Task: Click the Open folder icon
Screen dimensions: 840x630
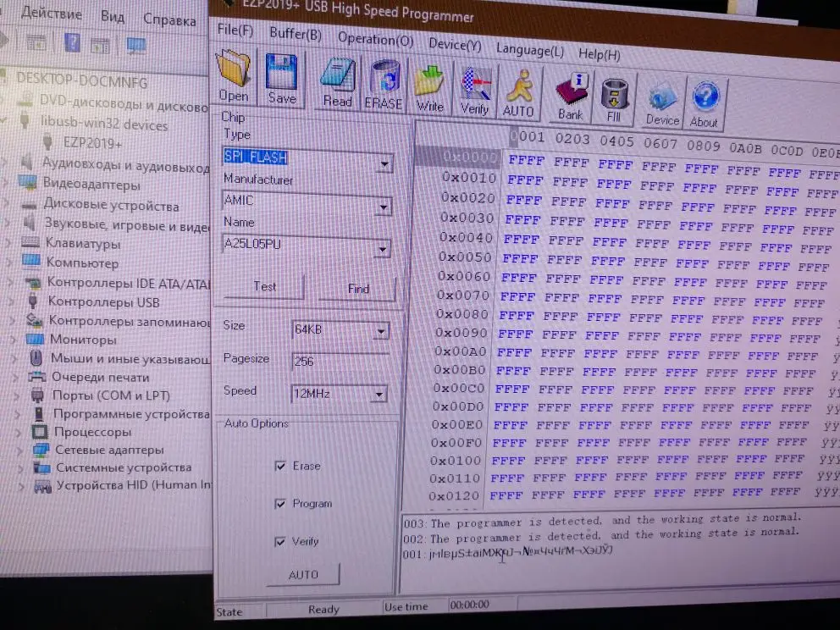Action: pyautogui.click(x=234, y=68)
